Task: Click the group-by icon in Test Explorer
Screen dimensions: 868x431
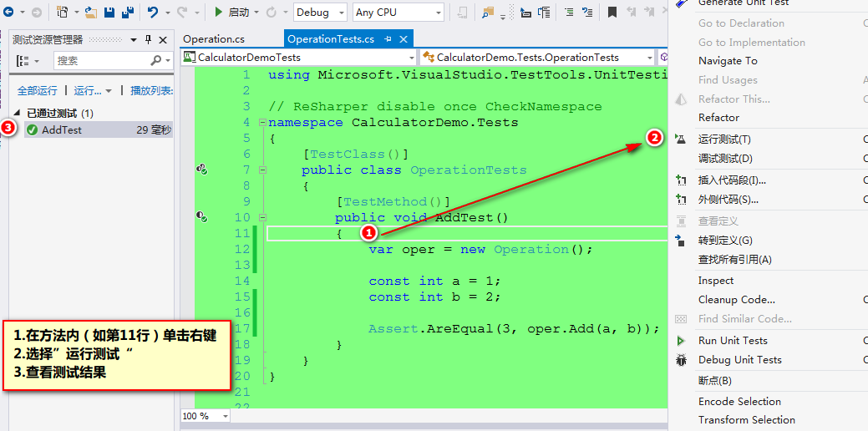Action: coord(23,60)
